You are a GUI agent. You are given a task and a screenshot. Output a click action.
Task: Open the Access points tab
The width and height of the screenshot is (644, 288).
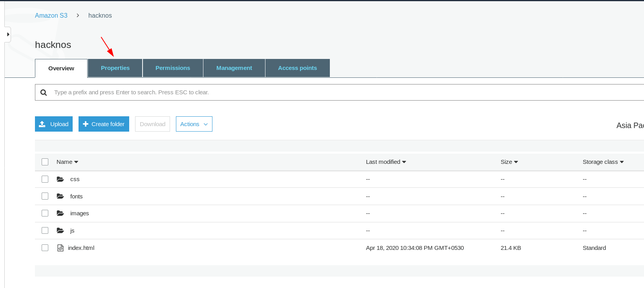click(x=297, y=68)
